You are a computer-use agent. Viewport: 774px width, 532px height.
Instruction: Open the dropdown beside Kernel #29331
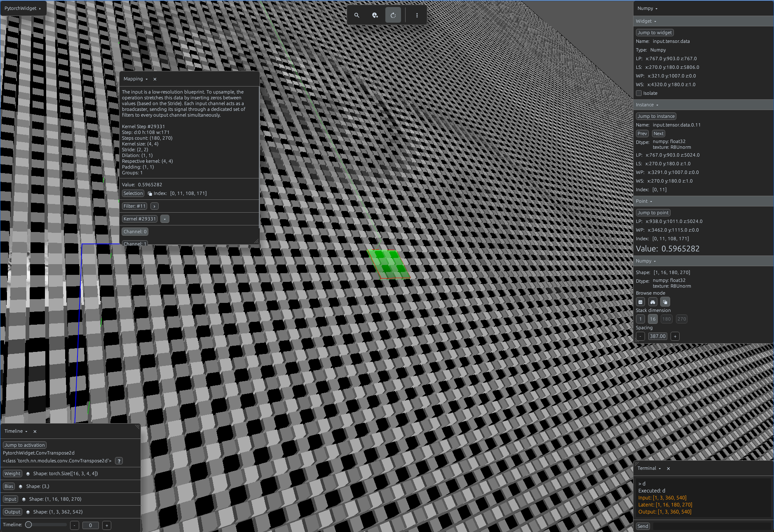tap(165, 219)
